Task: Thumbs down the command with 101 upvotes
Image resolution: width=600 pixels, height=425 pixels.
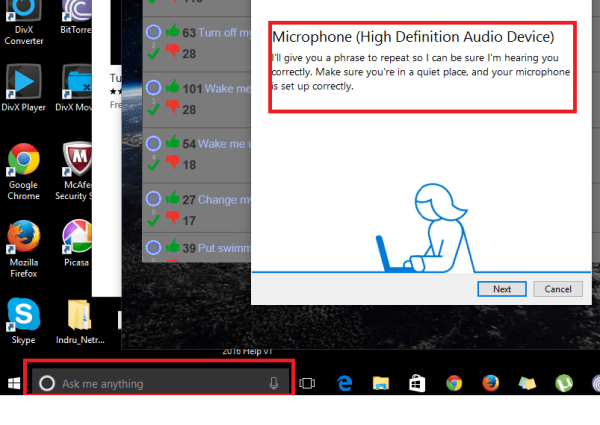Action: 173,108
